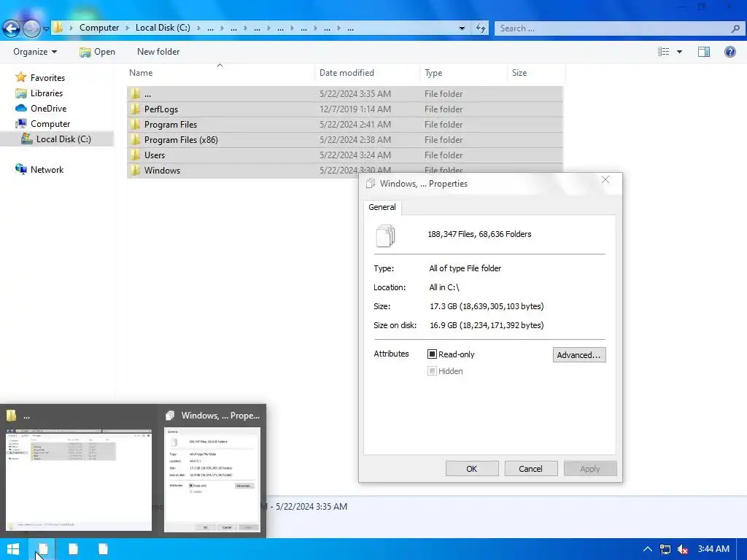This screenshot has width=747, height=560.
Task: Create a New folder
Action: pyautogui.click(x=158, y=52)
